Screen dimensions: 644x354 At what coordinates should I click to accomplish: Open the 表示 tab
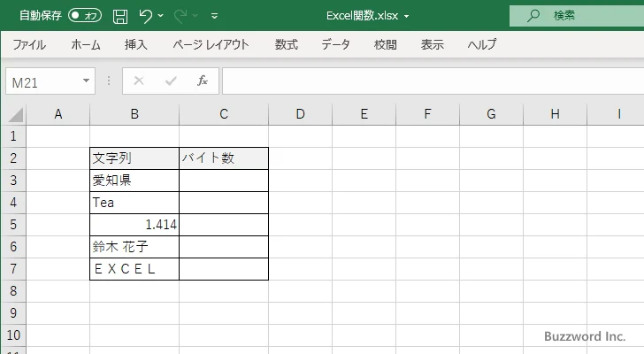point(432,44)
